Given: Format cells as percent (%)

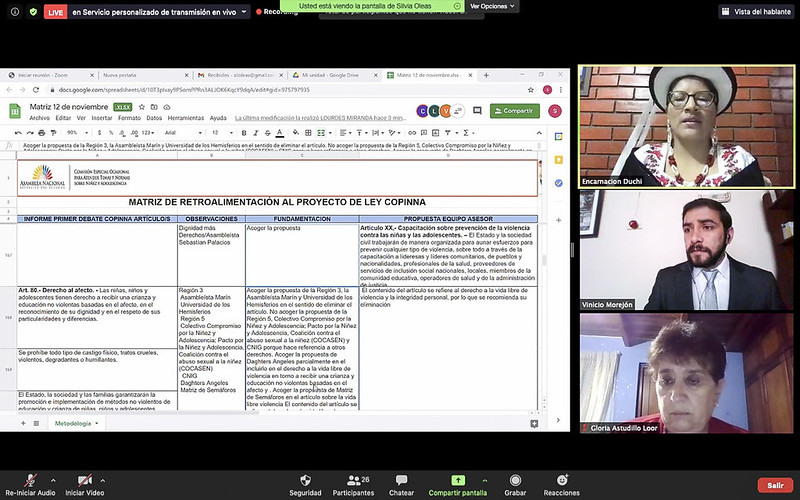Looking at the screenshot, I should (x=110, y=133).
